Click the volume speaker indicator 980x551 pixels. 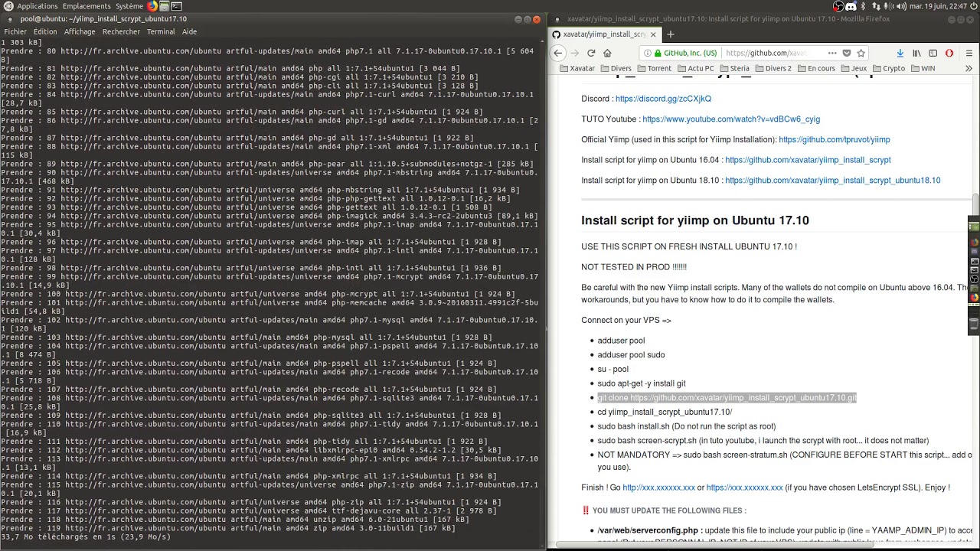click(900, 6)
